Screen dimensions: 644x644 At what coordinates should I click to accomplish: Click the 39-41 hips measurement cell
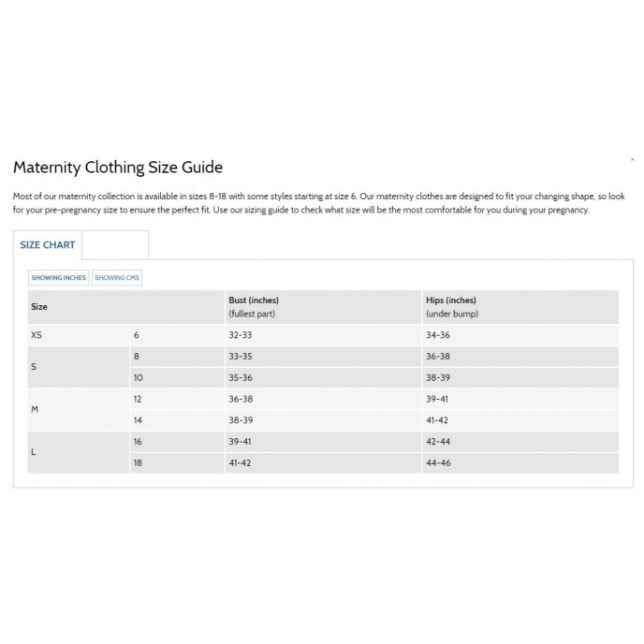[x=520, y=399]
